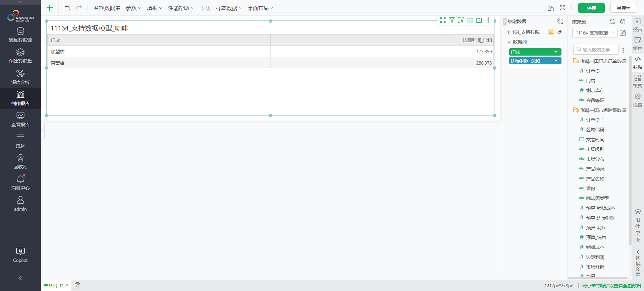Open the admin user profile
The image size is (644, 291).
20,204
